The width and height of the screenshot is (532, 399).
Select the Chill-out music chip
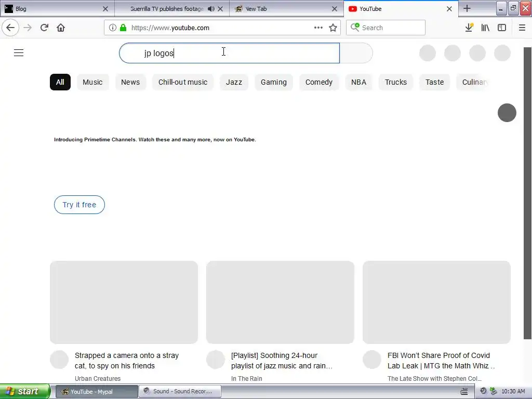click(183, 82)
